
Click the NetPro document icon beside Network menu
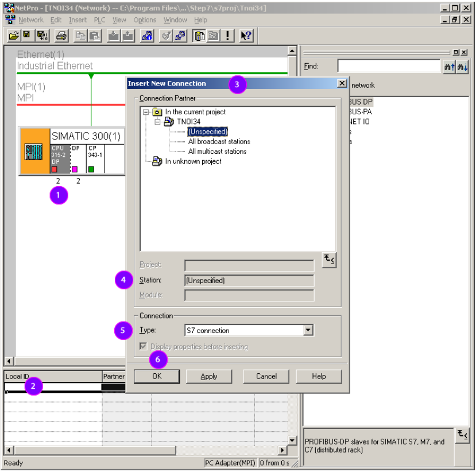[x=10, y=20]
